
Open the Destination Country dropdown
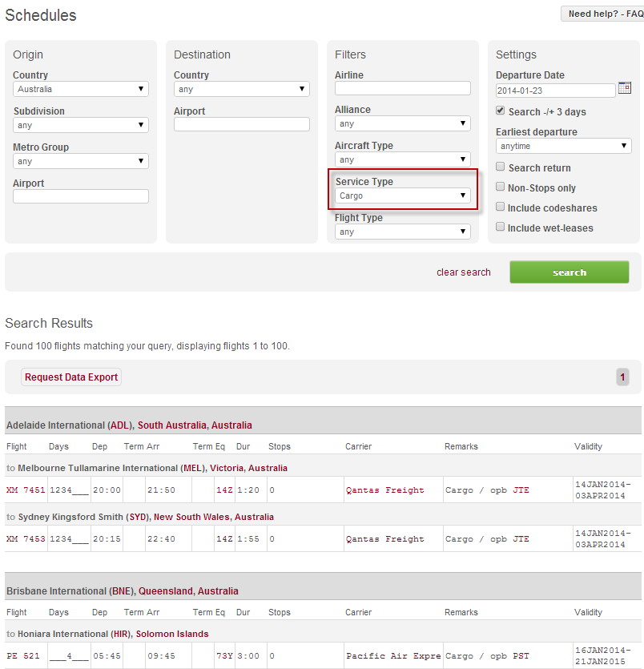(241, 90)
